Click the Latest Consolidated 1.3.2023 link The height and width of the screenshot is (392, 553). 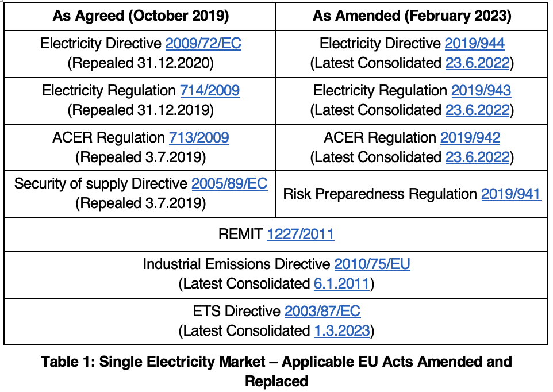coord(341,330)
